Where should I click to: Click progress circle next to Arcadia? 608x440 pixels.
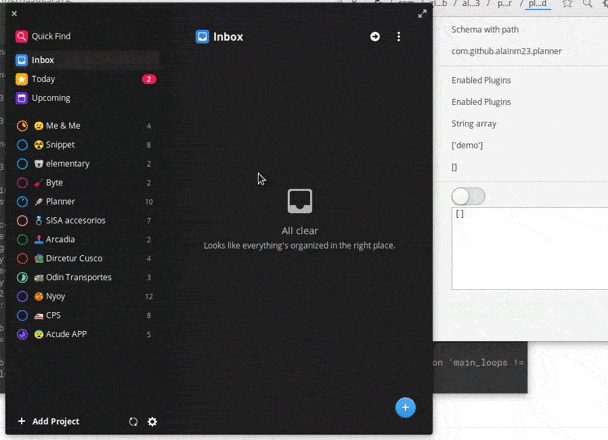pos(22,240)
